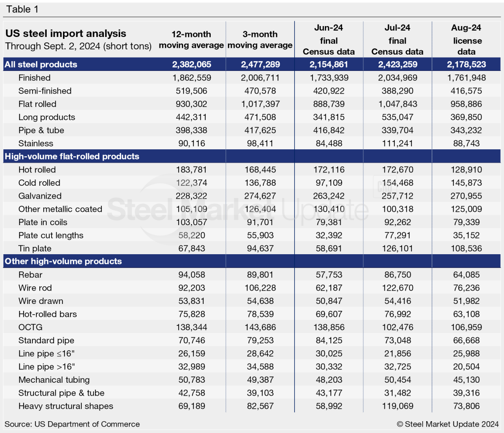Select the 'OCTG' row label

pos(30,327)
